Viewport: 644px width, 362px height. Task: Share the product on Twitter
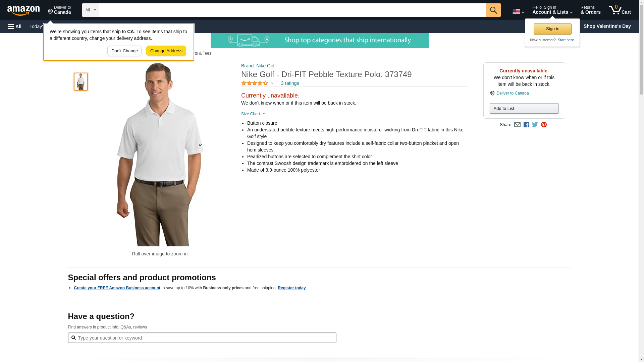pyautogui.click(x=535, y=125)
